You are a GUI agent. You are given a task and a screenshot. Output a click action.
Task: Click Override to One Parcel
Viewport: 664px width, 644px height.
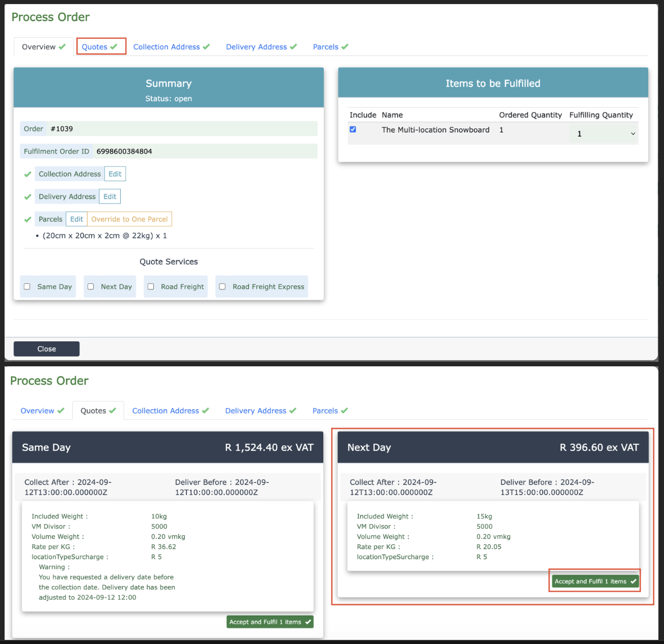click(129, 219)
